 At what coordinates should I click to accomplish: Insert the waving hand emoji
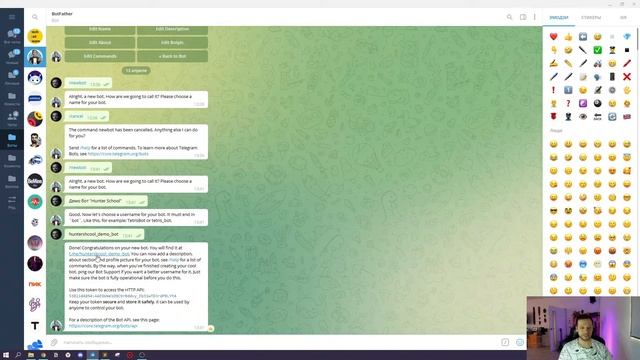click(627, 90)
